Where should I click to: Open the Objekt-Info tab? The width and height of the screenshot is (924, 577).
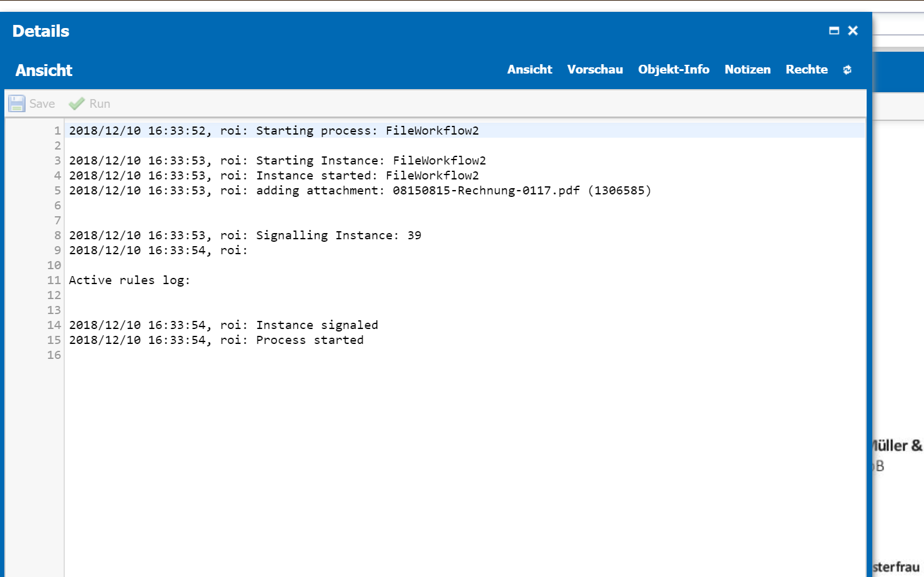coord(673,69)
